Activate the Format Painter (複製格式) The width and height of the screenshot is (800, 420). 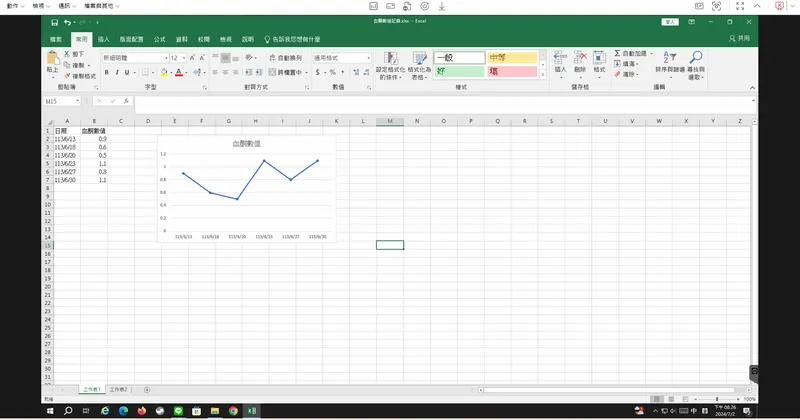(80, 76)
